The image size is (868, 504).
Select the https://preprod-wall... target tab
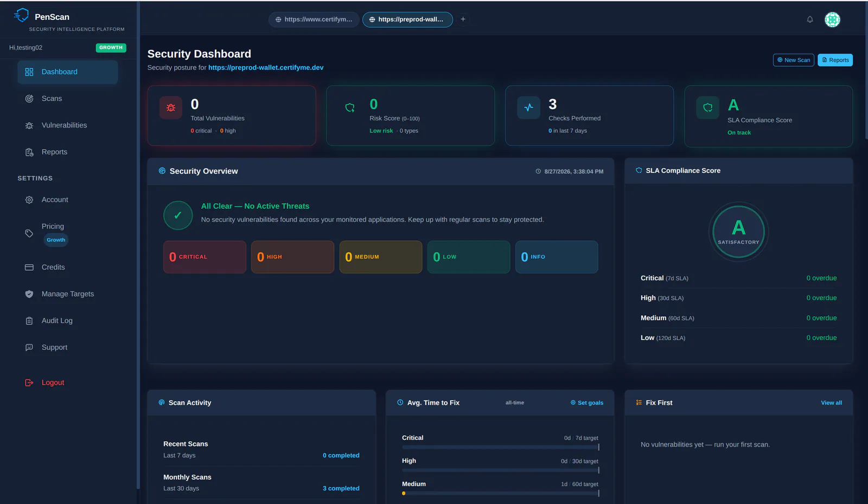tap(407, 20)
